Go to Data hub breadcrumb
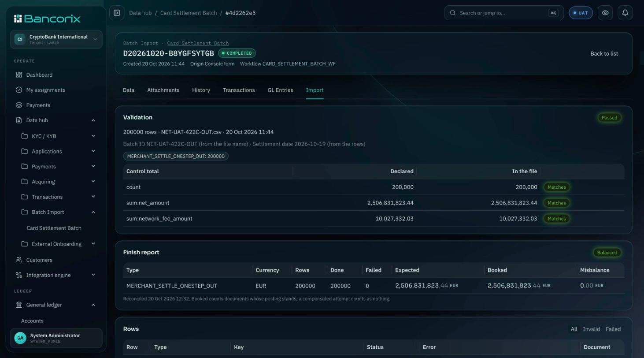The image size is (644, 358). 140,13
